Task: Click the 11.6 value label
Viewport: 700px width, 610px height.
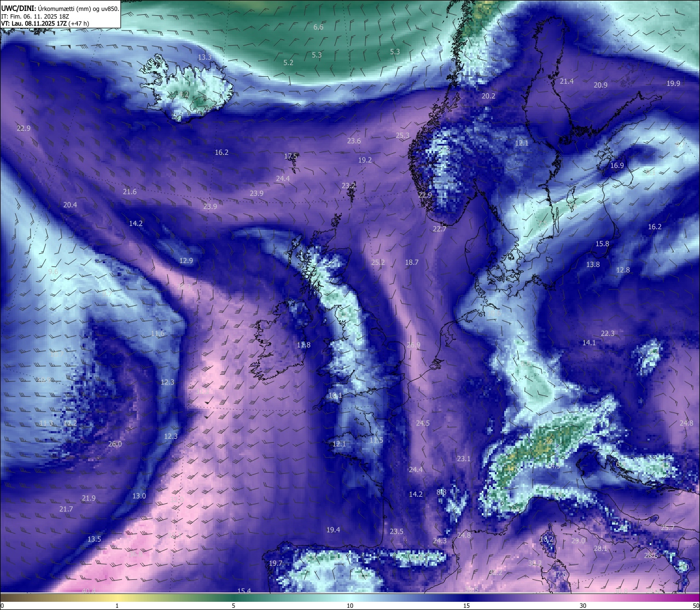Action: click(x=157, y=333)
